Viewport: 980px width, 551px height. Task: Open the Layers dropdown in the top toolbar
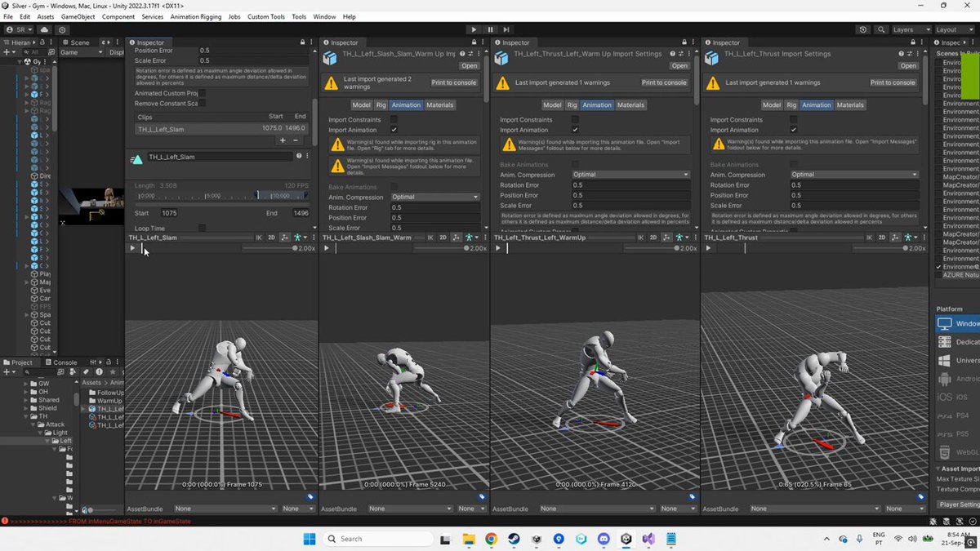tap(910, 29)
